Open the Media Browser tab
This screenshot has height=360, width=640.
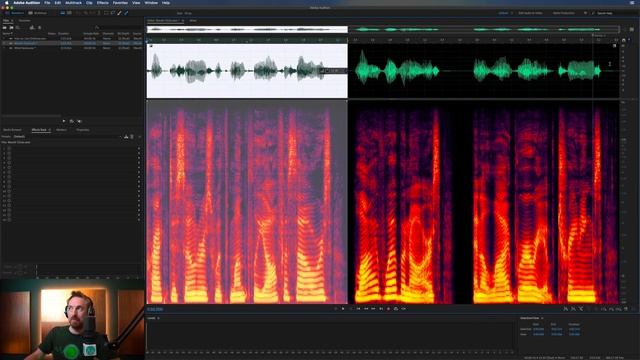(x=12, y=130)
